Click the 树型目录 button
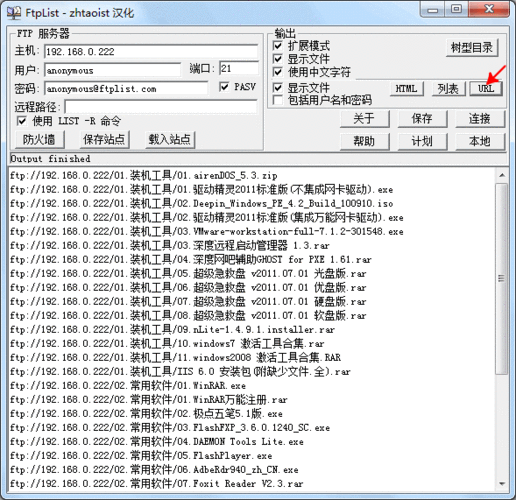This screenshot has height=500, width=516. coord(472,48)
